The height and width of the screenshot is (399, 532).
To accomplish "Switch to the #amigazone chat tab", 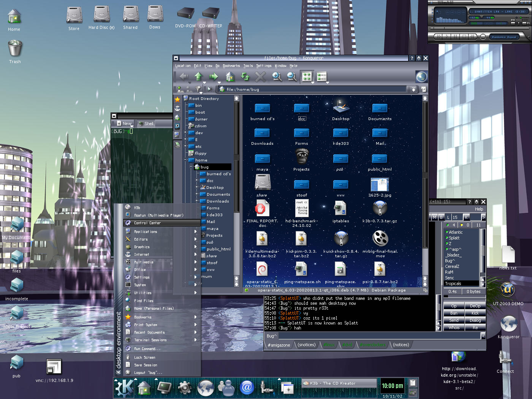I will pos(279,345).
